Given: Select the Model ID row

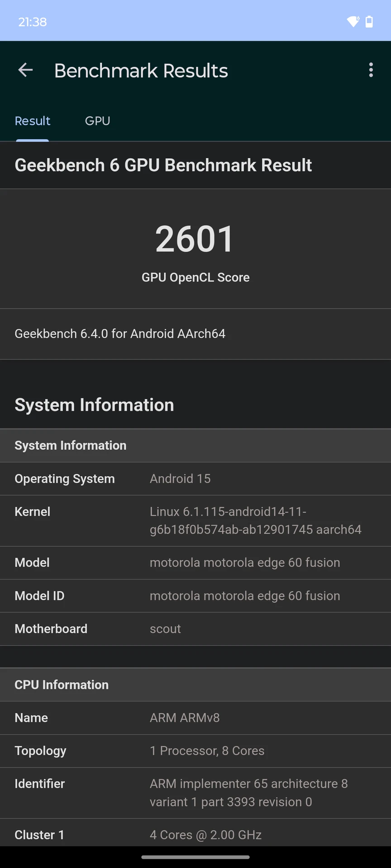Looking at the screenshot, I should pyautogui.click(x=195, y=596).
